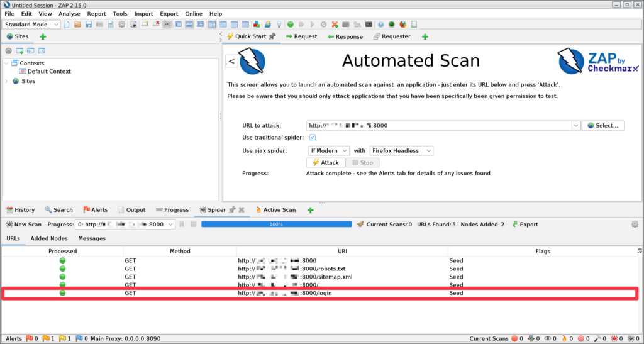This screenshot has height=344, width=644.
Task: Unpin the Quick Start tab pin icon
Action: (x=272, y=36)
